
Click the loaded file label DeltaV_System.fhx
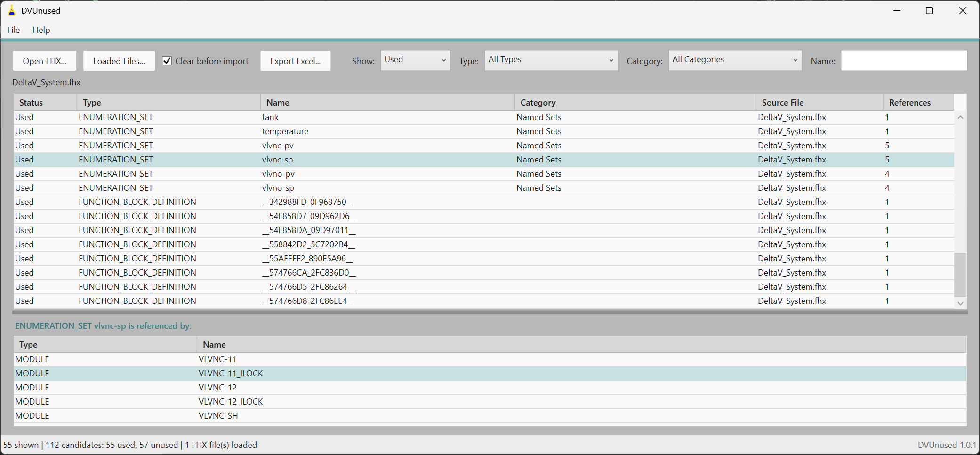point(47,82)
